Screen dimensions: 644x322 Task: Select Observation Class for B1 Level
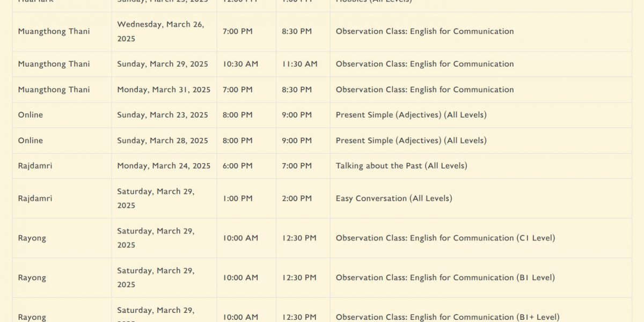coord(445,278)
